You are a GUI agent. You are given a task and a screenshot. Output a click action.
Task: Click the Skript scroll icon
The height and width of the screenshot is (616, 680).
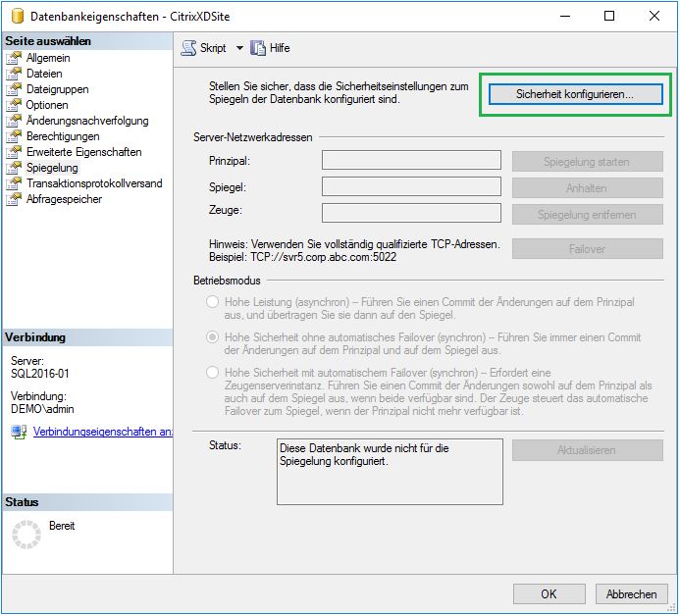[x=188, y=48]
